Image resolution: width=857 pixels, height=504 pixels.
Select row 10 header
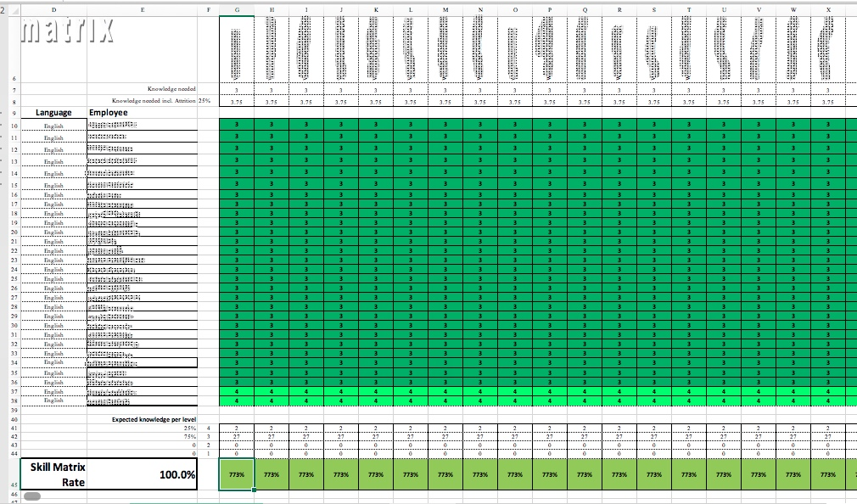[14, 126]
